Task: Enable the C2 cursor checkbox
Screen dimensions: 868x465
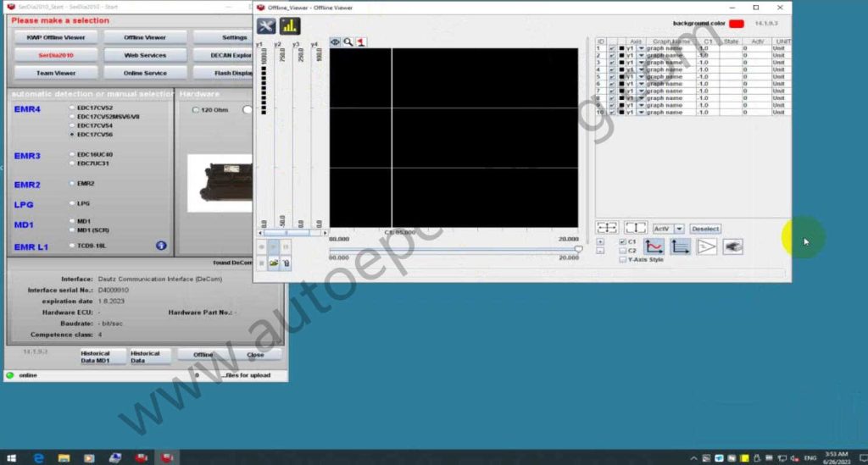Action: 623,251
